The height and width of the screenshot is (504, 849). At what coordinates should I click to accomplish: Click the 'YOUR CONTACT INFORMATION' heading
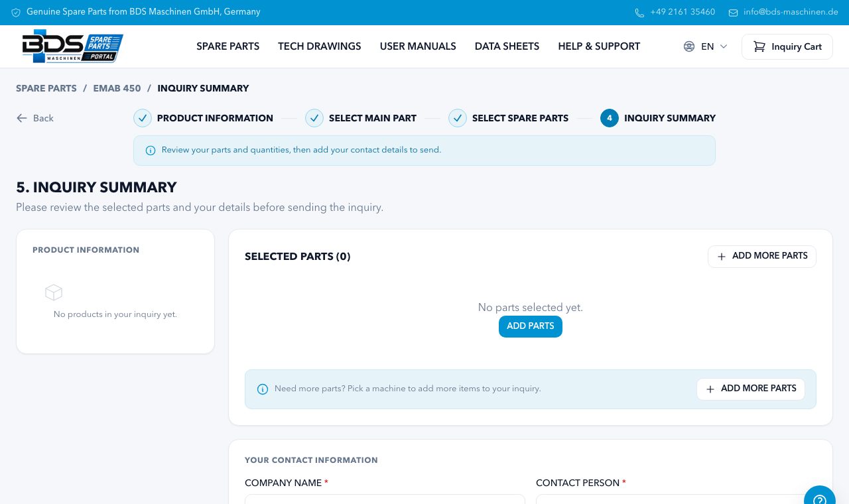(311, 460)
